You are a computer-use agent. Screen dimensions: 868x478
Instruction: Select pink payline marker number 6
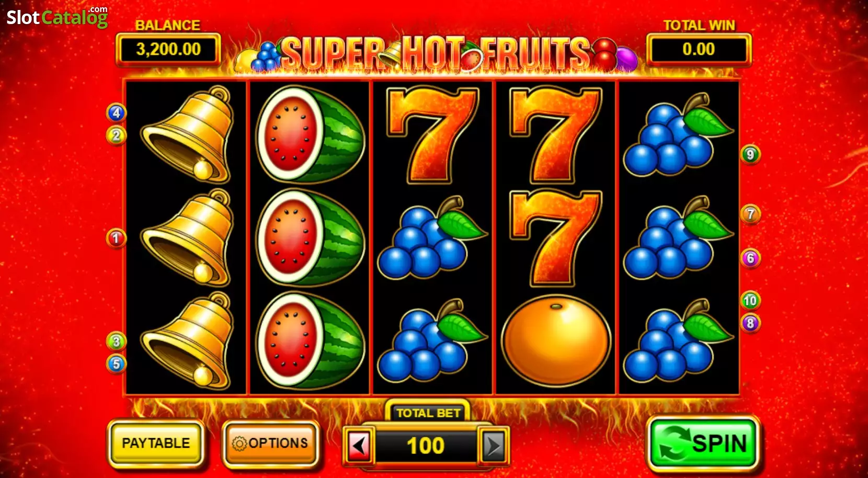pyautogui.click(x=750, y=258)
